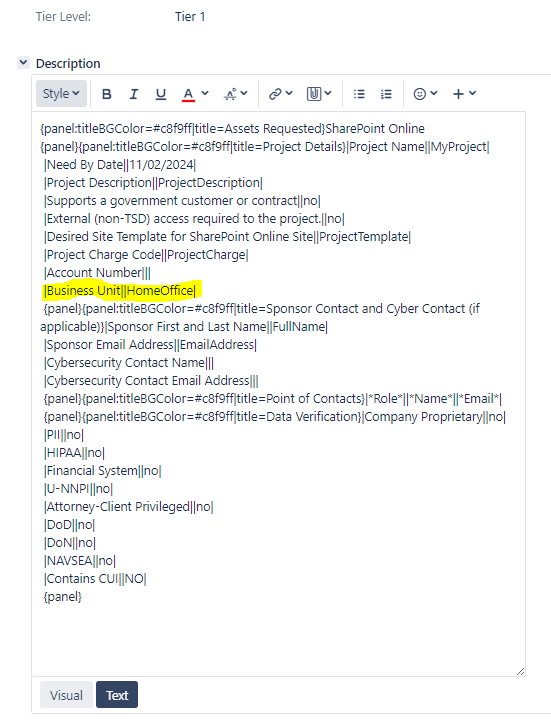Open the link options dropdown arrow

[x=289, y=93]
